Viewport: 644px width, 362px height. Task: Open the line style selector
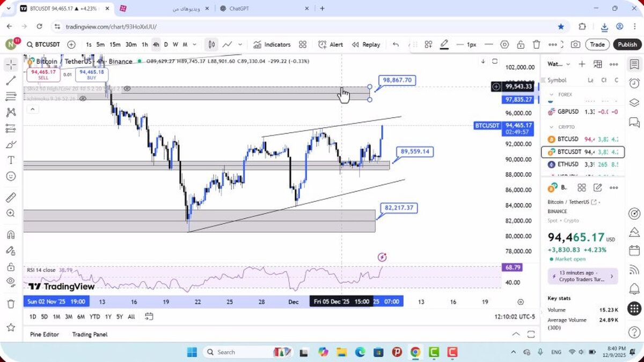(489, 45)
